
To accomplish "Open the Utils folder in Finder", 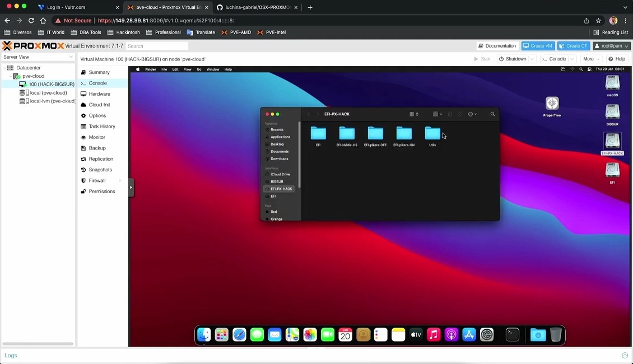I will tap(432, 134).
